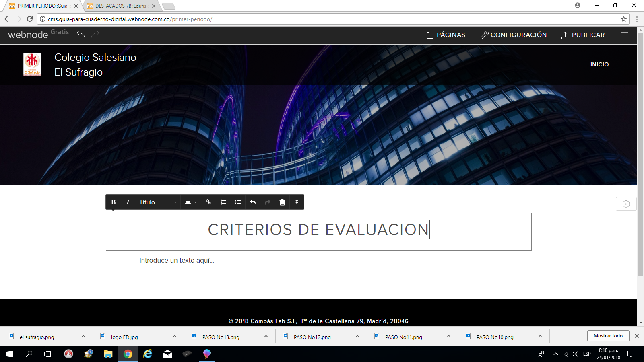Image resolution: width=644 pixels, height=362 pixels.
Task: Bookmark this page with the star icon
Action: [x=624, y=19]
